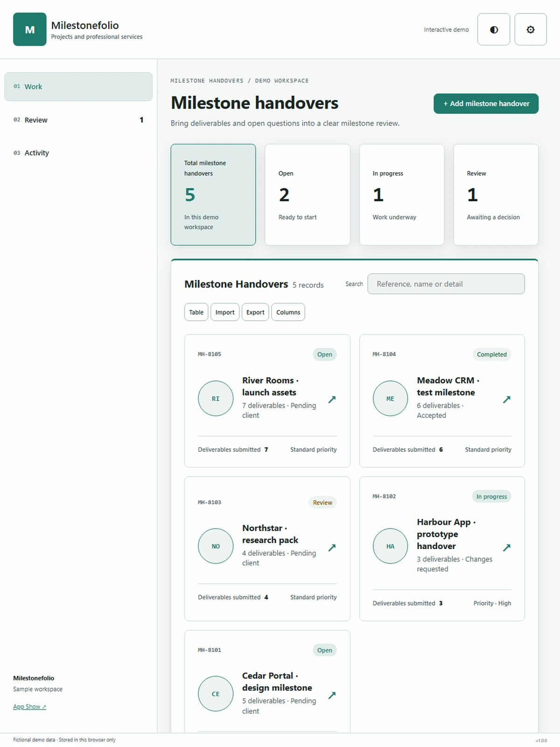The width and height of the screenshot is (560, 747).
Task: Click the MH-8102 reference text
Action: (384, 496)
